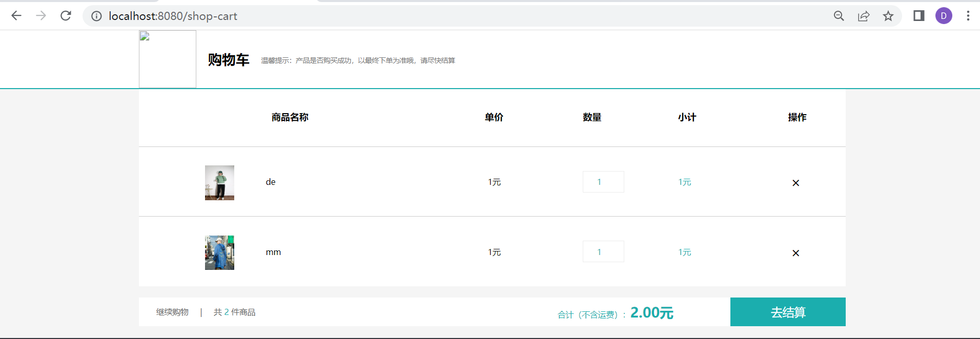The width and height of the screenshot is (980, 339).
Task: Toggle the browser side panel
Action: [x=919, y=16]
